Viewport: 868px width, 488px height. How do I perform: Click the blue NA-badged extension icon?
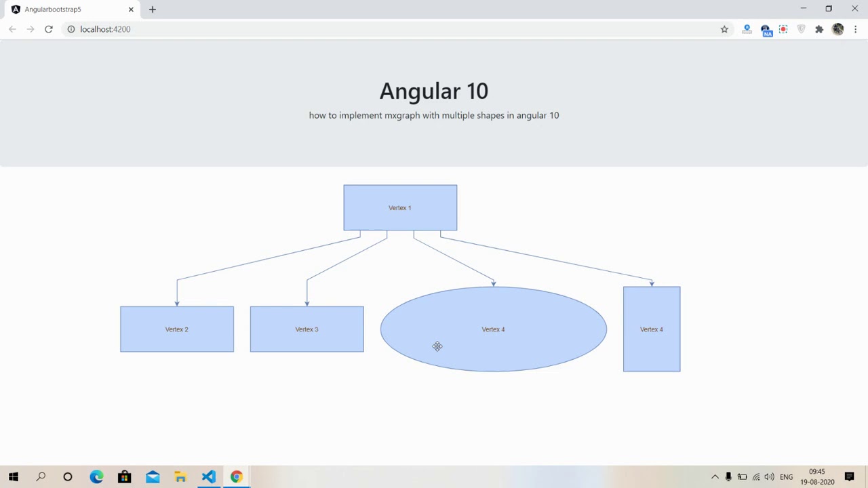(766, 30)
